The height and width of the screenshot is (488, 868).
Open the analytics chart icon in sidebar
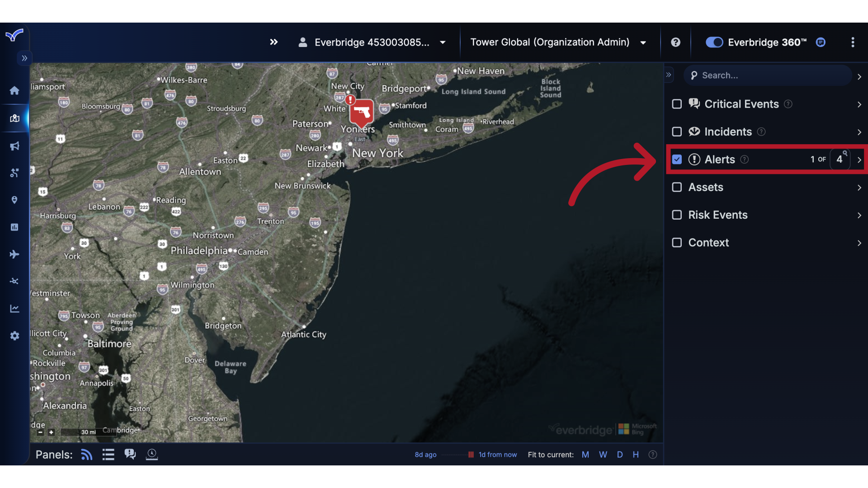click(x=14, y=308)
